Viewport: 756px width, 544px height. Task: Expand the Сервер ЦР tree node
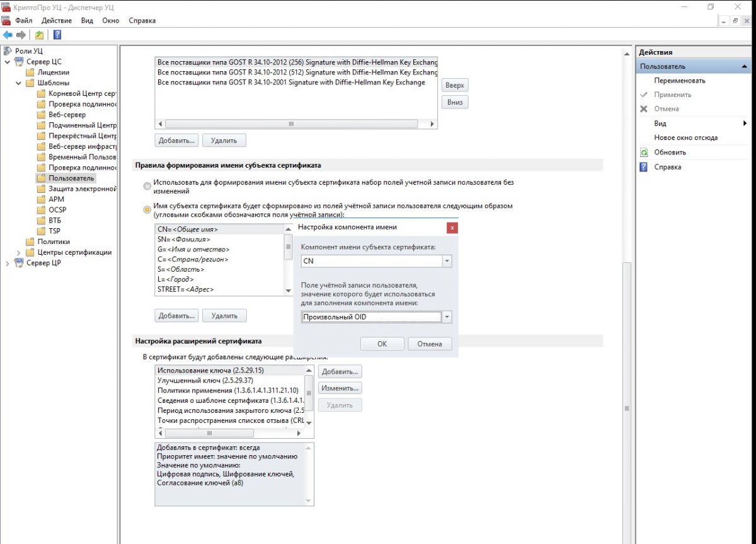8,263
